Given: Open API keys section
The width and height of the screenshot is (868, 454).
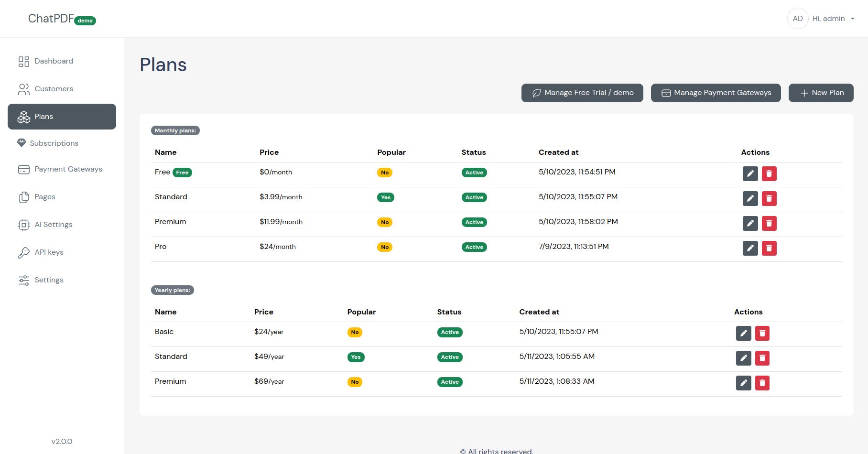Looking at the screenshot, I should pos(49,252).
